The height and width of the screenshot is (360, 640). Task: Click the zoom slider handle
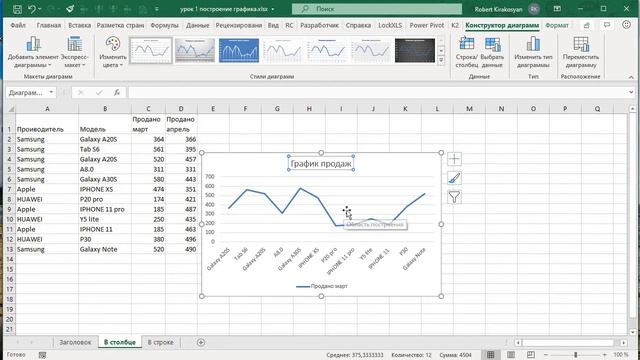pyautogui.click(x=576, y=355)
